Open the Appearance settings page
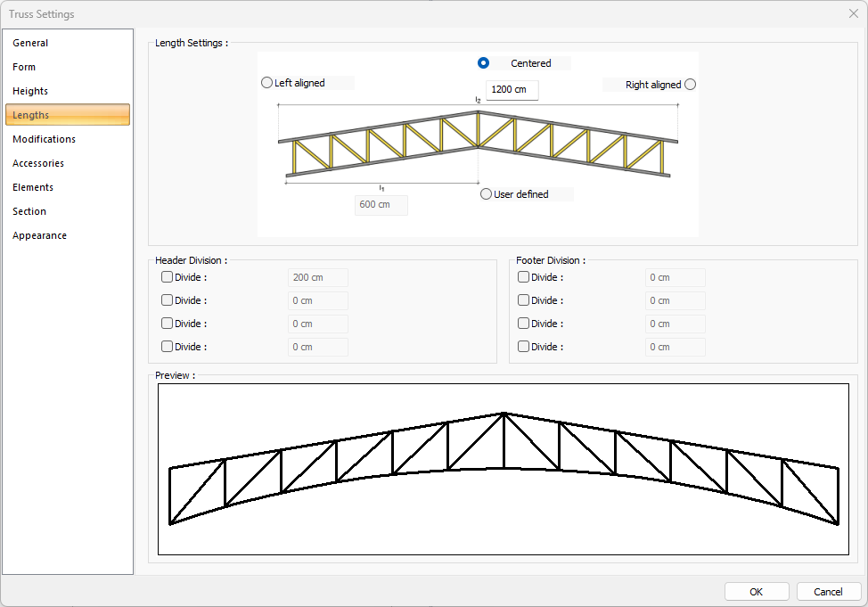The image size is (868, 607). tap(39, 234)
